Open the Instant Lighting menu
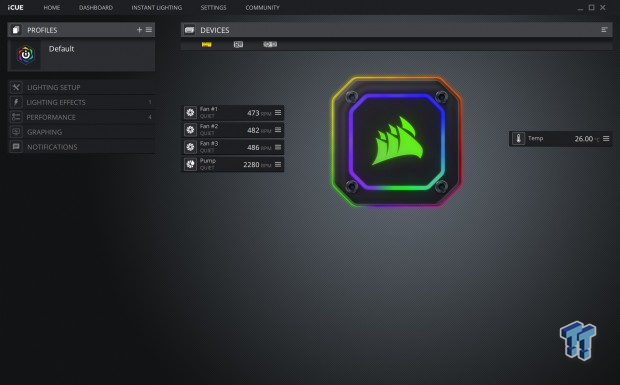 pos(157,8)
